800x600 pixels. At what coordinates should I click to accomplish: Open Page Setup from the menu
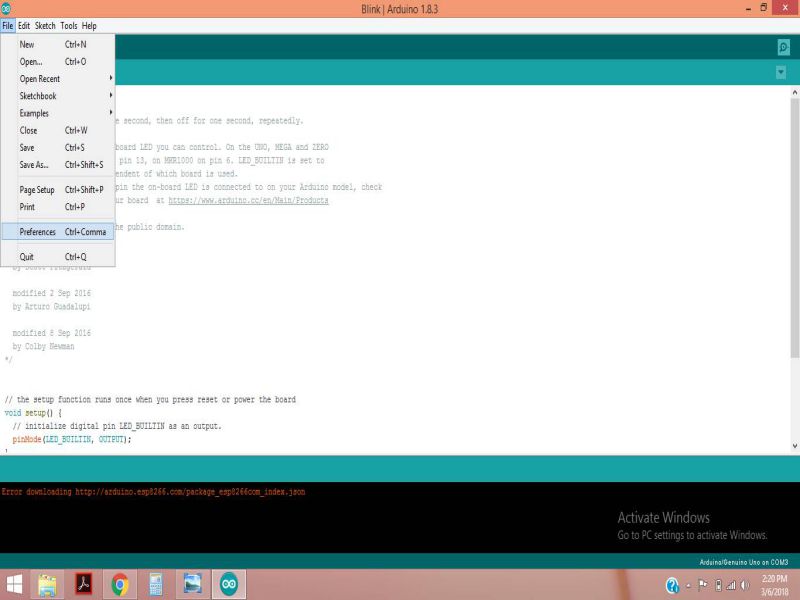click(58, 190)
